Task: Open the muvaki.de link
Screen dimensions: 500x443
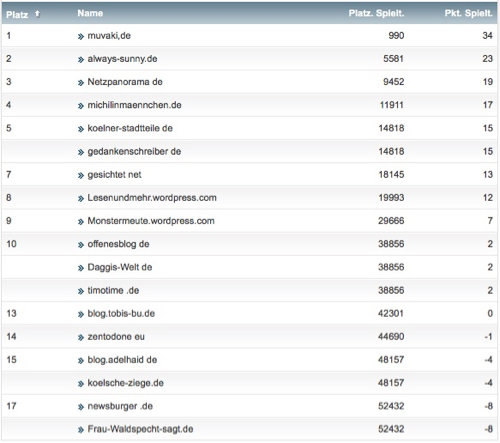Action: click(x=109, y=36)
